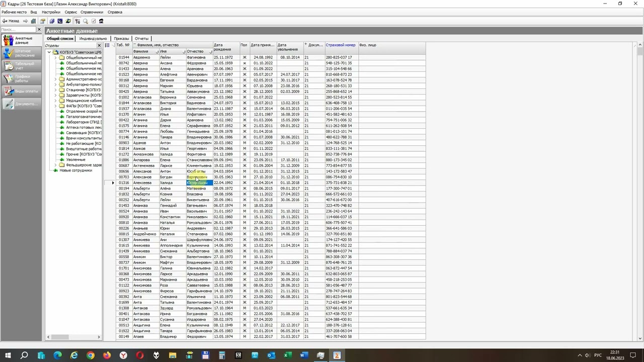Viewport: 644px width, 362px height.
Task: Open Google Chrome from the taskbar
Action: tap(91, 355)
